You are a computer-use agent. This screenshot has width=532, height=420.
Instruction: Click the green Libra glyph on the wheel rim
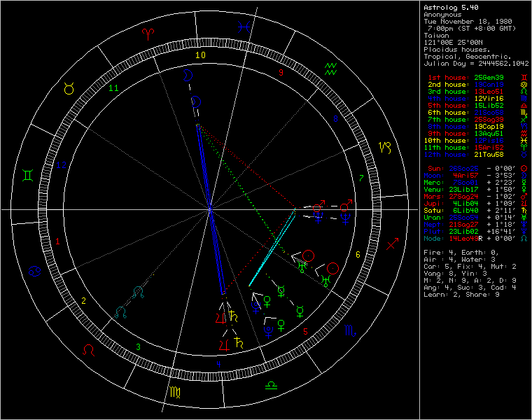[271, 385]
